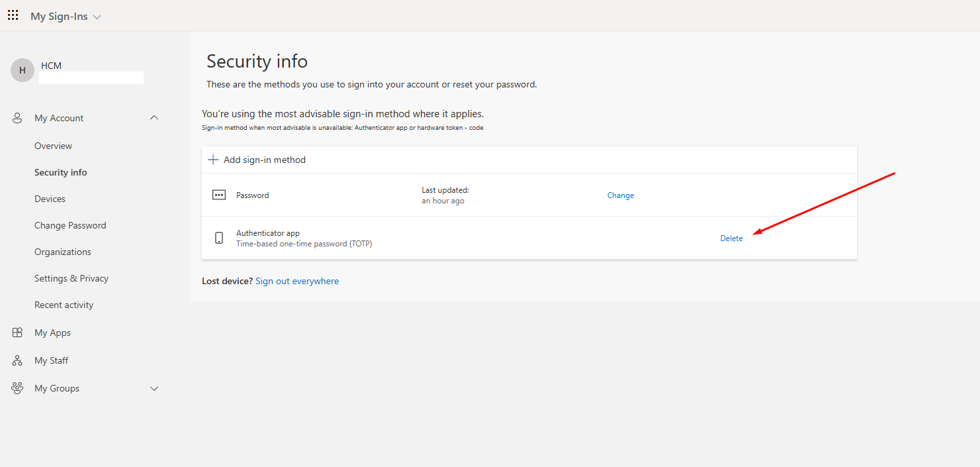Viewport: 980px width, 467px height.
Task: Click the My Groups icon
Action: pyautogui.click(x=18, y=388)
